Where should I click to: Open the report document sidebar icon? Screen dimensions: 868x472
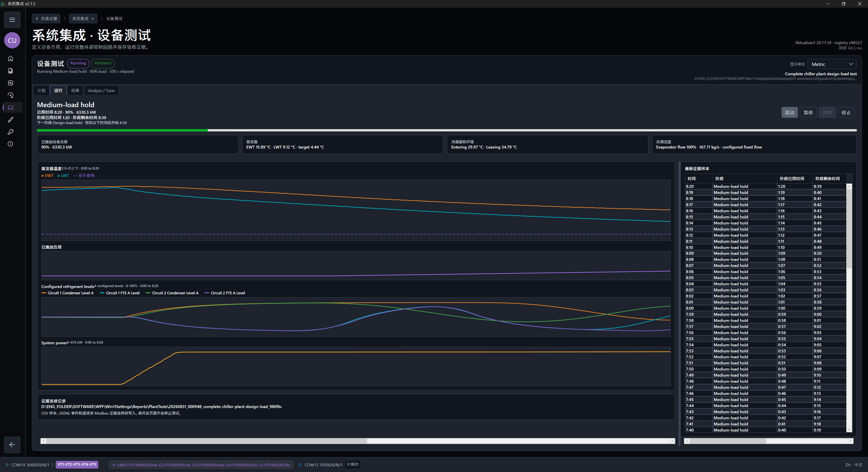(x=10, y=71)
